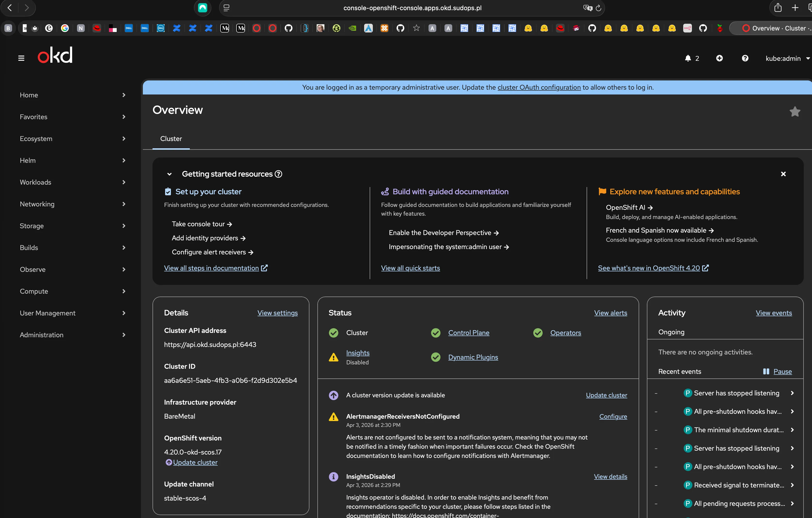Expand the Observe navigation section
812x518 pixels.
[x=72, y=270]
